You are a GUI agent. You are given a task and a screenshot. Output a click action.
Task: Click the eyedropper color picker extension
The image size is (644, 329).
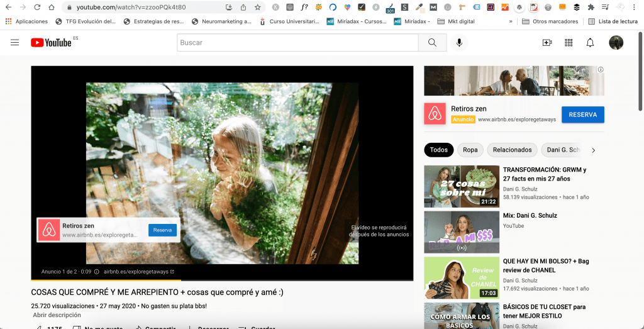[419, 7]
